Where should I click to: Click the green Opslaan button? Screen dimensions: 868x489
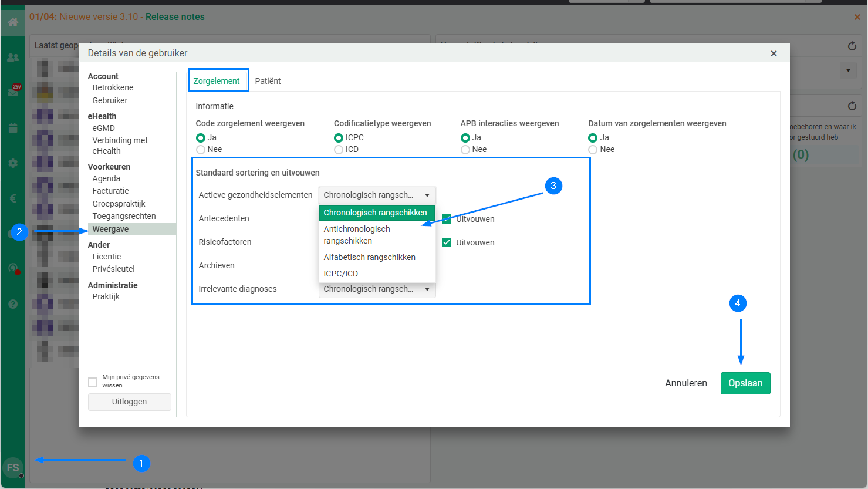(x=745, y=383)
